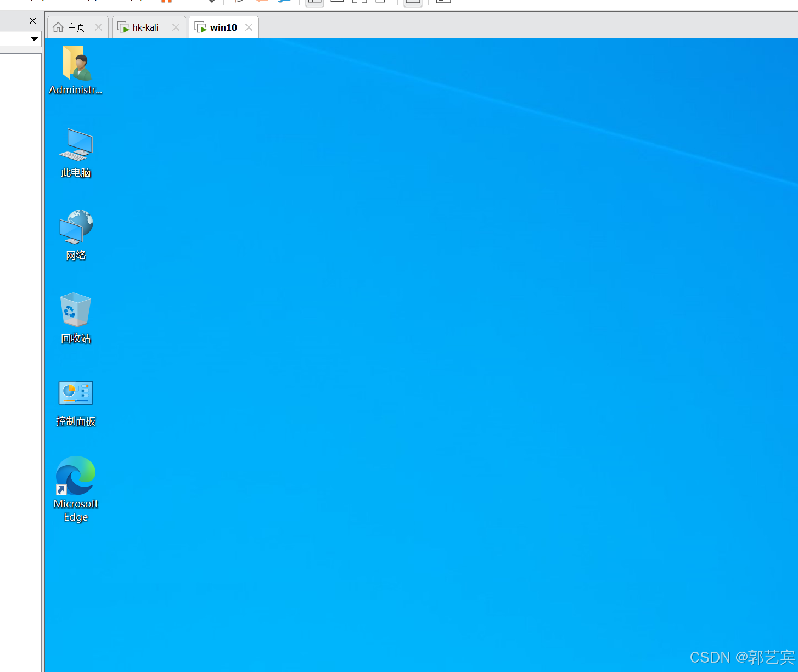798x672 pixels.
Task: Close the win10 tab
Action: coord(249,27)
